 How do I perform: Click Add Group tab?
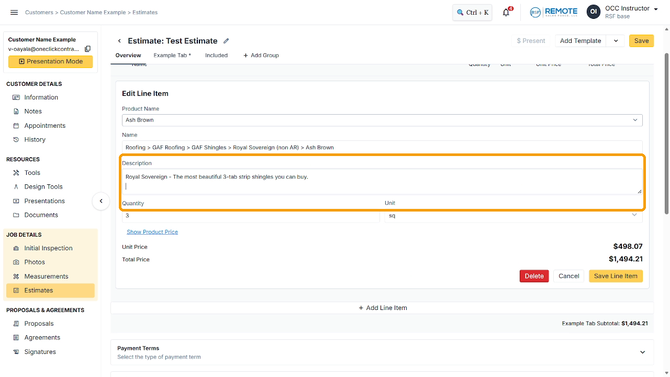(x=261, y=56)
